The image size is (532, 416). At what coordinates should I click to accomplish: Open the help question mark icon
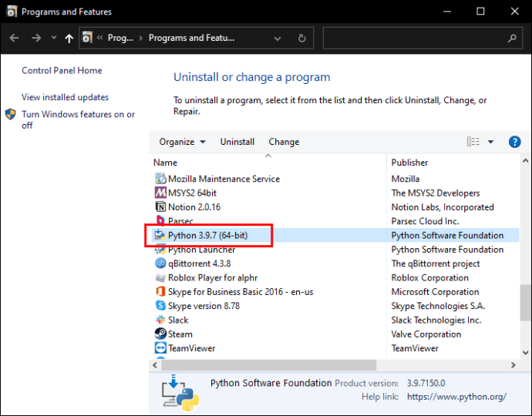coord(514,142)
